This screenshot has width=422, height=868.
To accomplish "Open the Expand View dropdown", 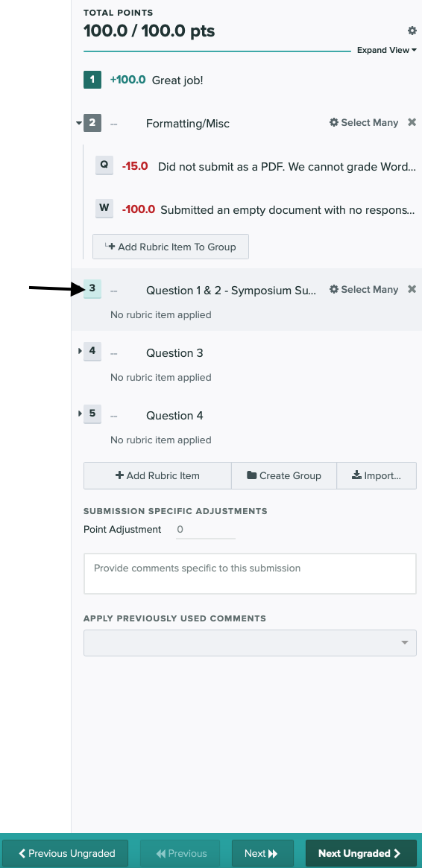I will pyautogui.click(x=386, y=50).
